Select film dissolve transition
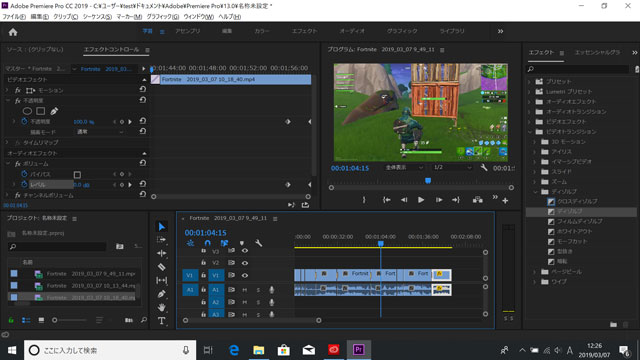The width and height of the screenshot is (640, 360). click(x=580, y=221)
